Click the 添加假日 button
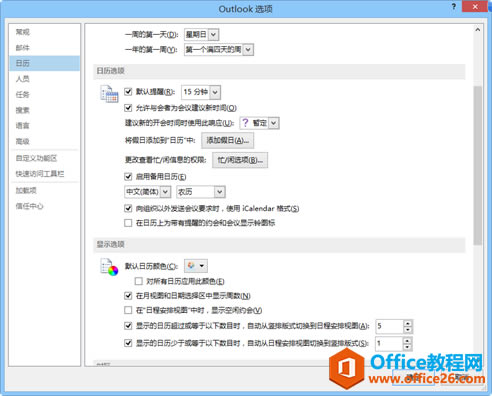 pyautogui.click(x=228, y=141)
